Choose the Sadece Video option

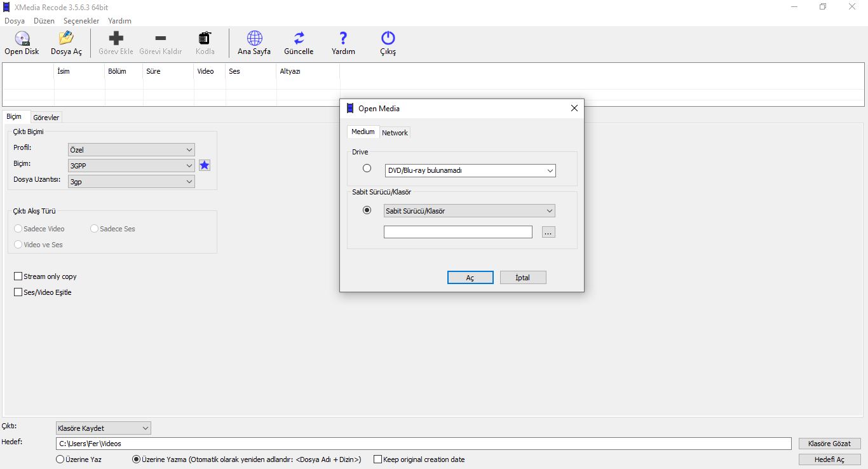tap(39, 229)
